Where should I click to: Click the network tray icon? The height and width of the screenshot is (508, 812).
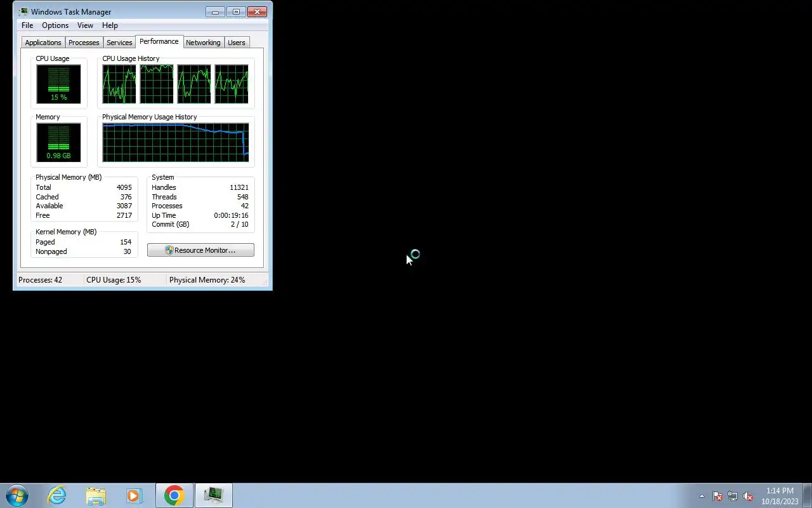(733, 496)
